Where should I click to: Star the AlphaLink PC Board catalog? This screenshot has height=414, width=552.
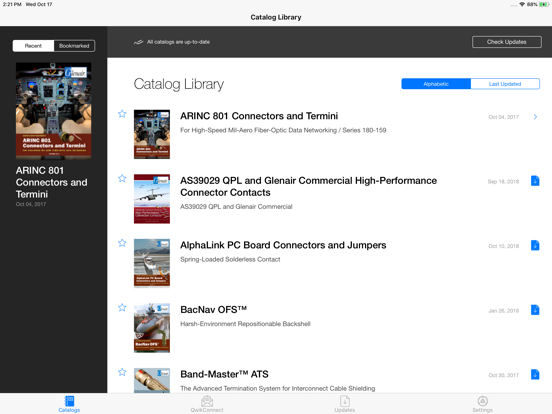pos(122,243)
